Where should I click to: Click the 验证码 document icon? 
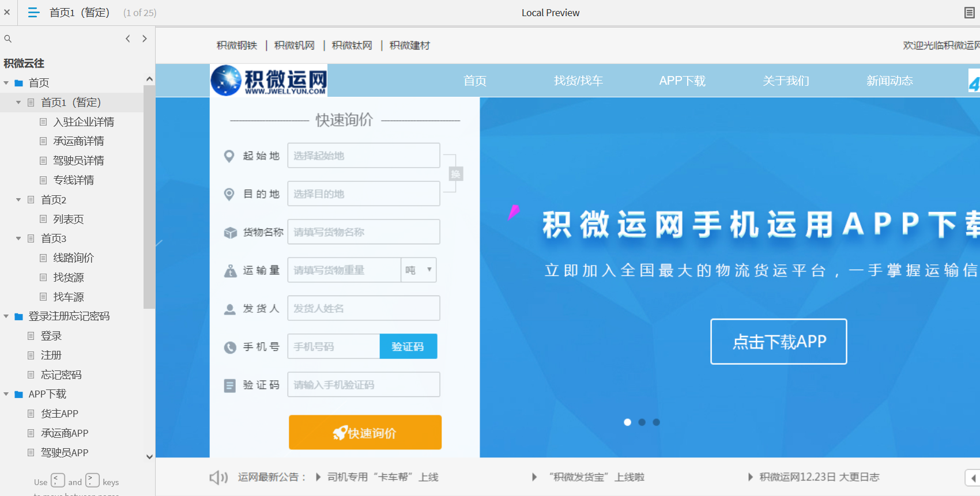pyautogui.click(x=229, y=385)
